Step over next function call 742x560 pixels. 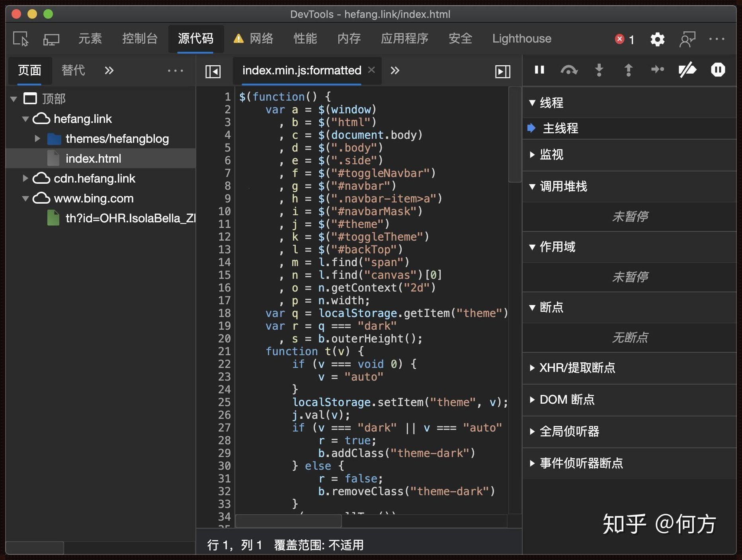click(x=569, y=70)
